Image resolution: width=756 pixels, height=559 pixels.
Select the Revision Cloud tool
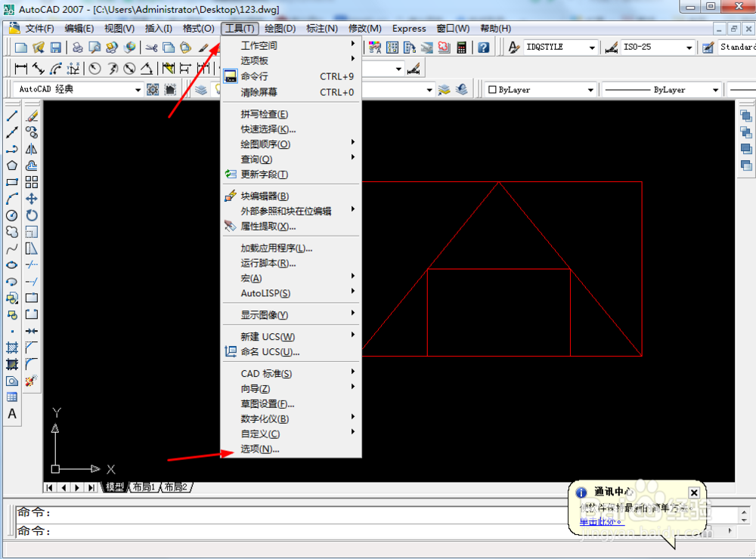point(12,232)
